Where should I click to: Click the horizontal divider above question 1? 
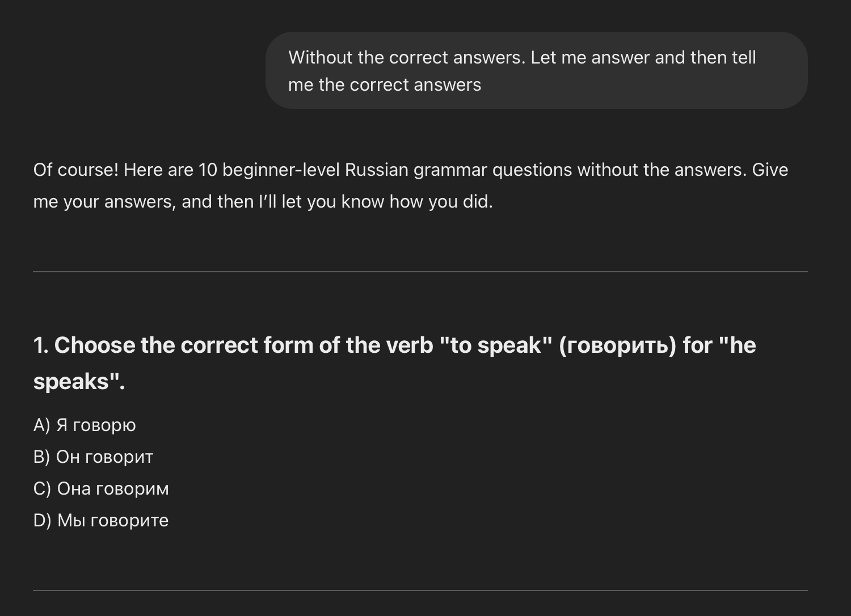420,272
